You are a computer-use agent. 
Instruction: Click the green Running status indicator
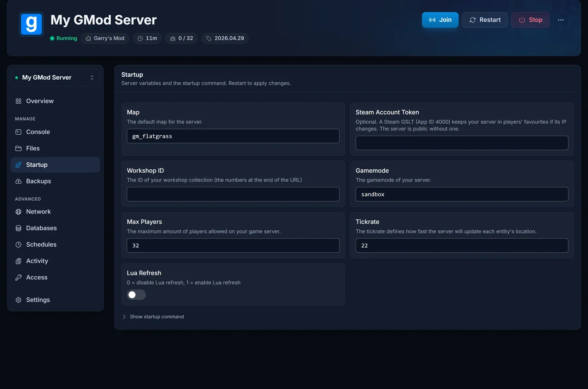pyautogui.click(x=64, y=38)
